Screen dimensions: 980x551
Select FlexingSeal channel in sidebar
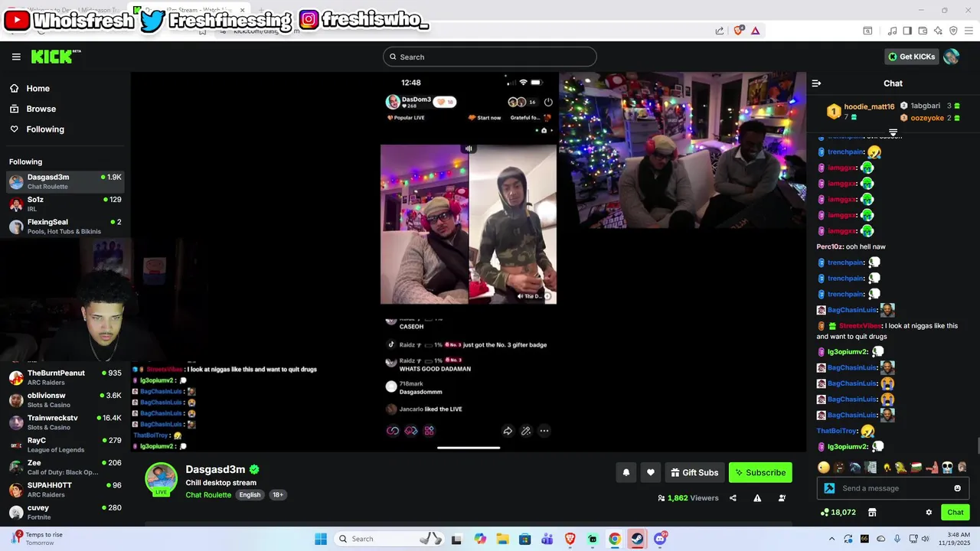(x=65, y=227)
